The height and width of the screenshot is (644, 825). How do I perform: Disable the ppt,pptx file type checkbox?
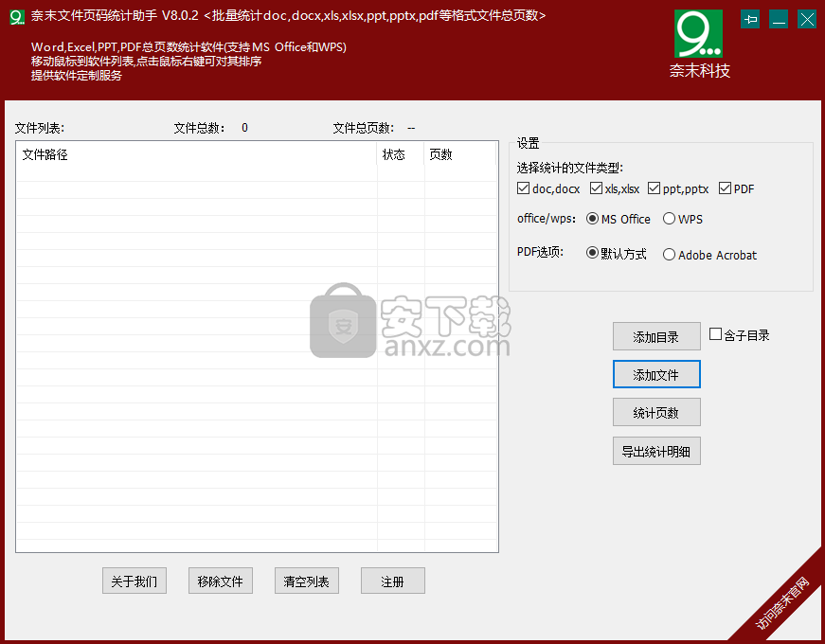[x=655, y=188]
